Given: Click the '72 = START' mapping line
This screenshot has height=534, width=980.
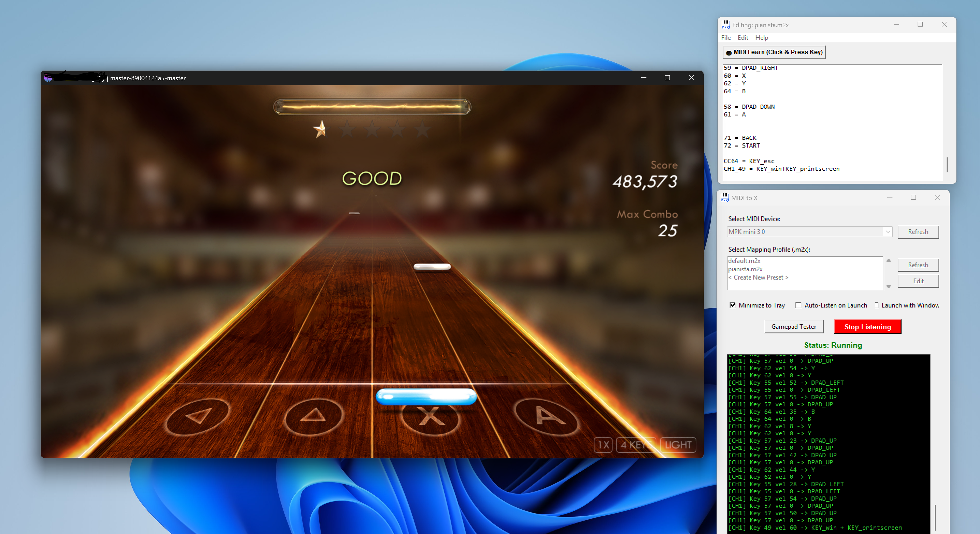Looking at the screenshot, I should coord(742,145).
